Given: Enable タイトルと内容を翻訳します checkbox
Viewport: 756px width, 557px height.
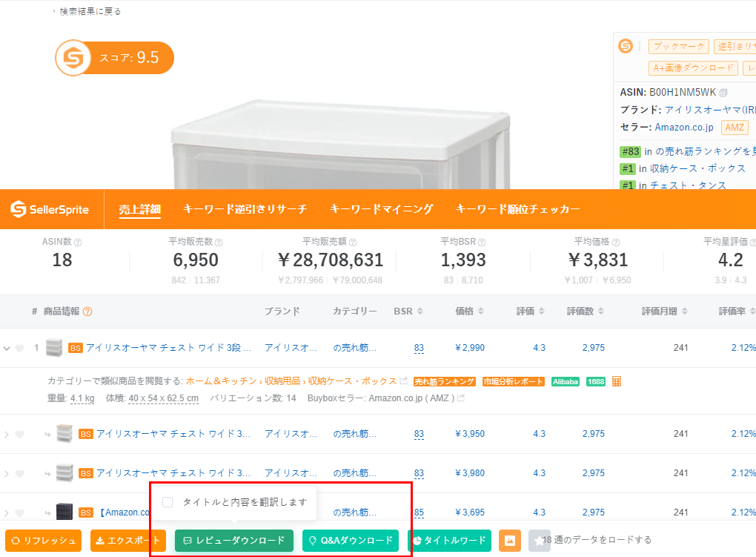Looking at the screenshot, I should pos(168,502).
